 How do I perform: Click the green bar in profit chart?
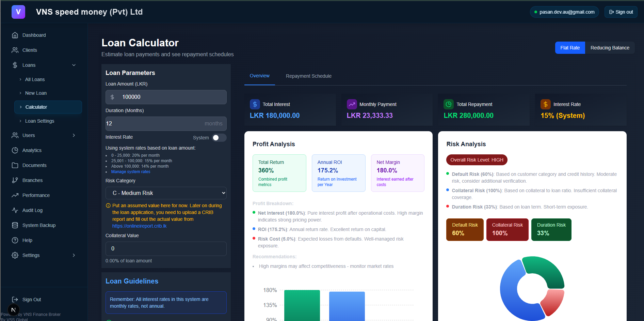(x=302, y=305)
